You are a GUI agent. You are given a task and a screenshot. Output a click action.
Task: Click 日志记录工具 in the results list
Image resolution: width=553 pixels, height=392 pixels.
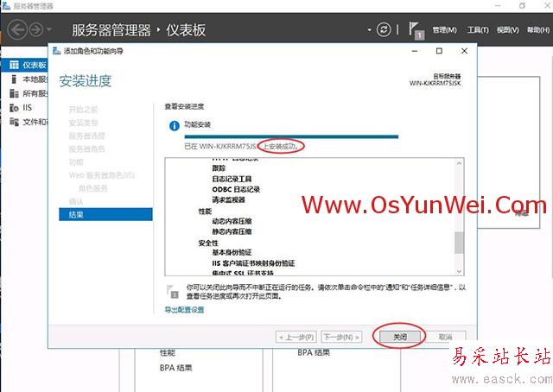point(232,179)
